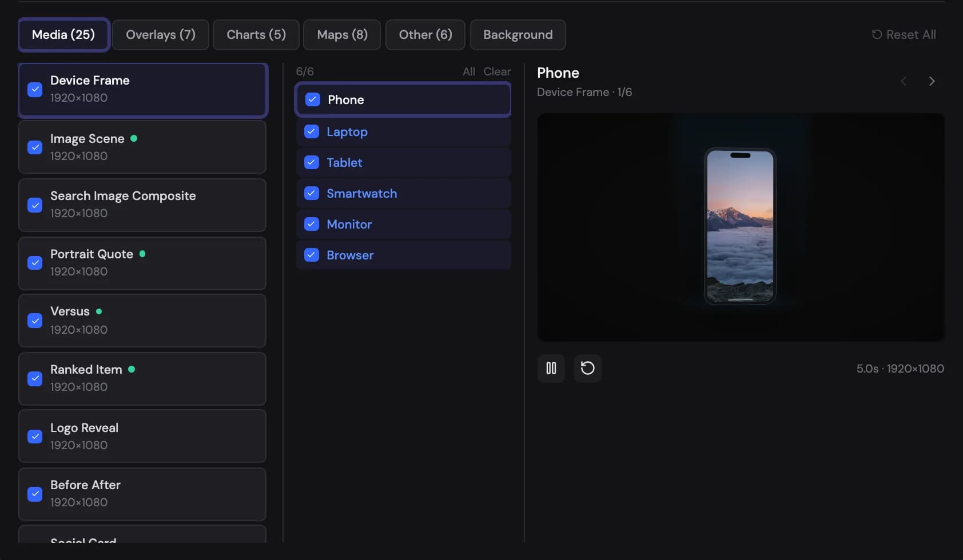Select the Portrait Quote template label
Screen dimensions: 963x560
click(91, 254)
